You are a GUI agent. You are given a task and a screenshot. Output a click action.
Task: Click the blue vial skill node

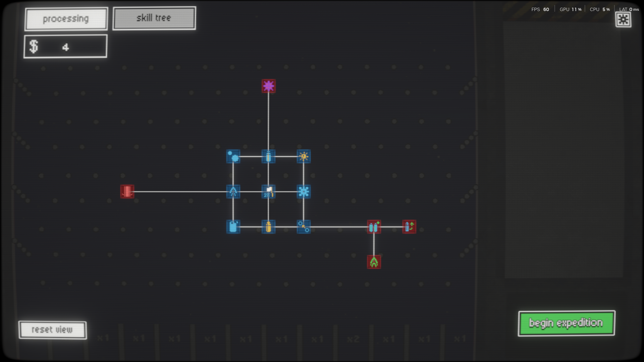pyautogui.click(x=268, y=156)
